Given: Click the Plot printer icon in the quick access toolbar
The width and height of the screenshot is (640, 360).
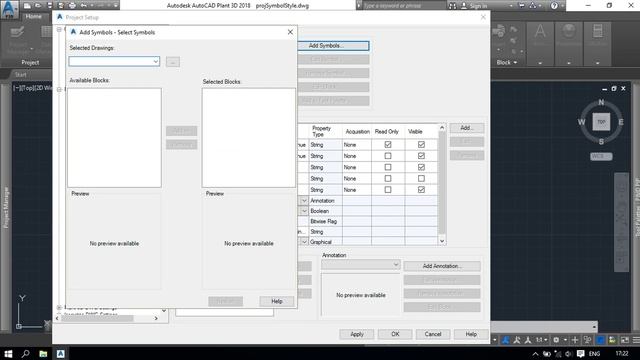Looking at the screenshot, I should click(x=72, y=6).
